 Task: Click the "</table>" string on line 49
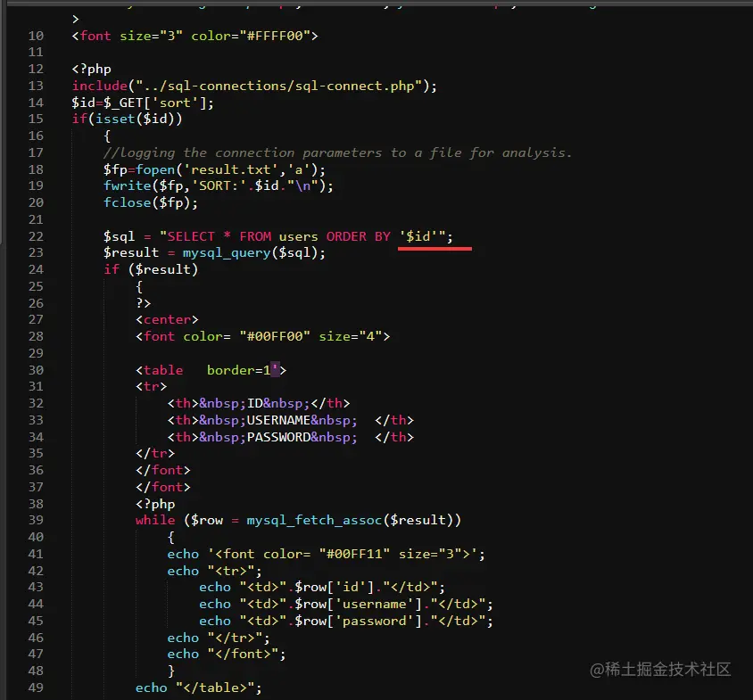coord(215,688)
